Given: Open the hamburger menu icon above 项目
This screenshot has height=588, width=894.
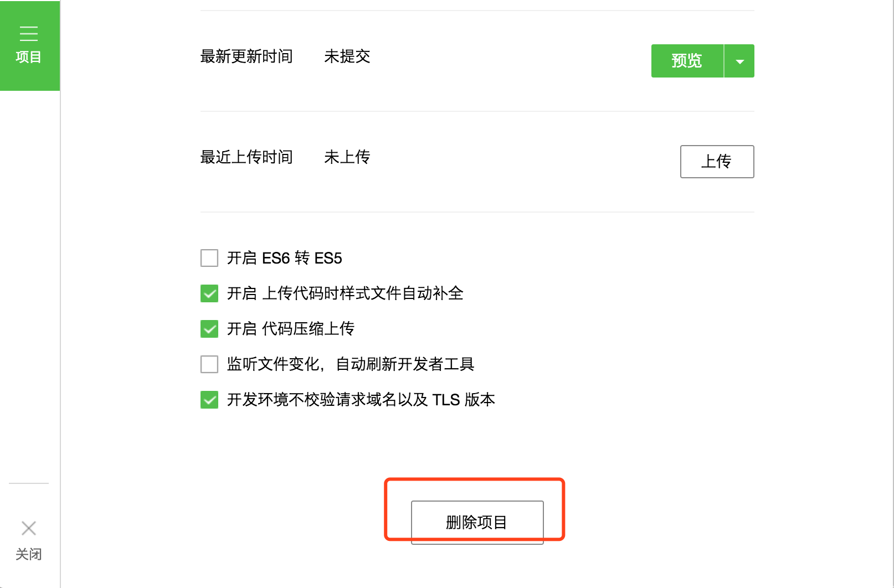Looking at the screenshot, I should pyautogui.click(x=29, y=33).
